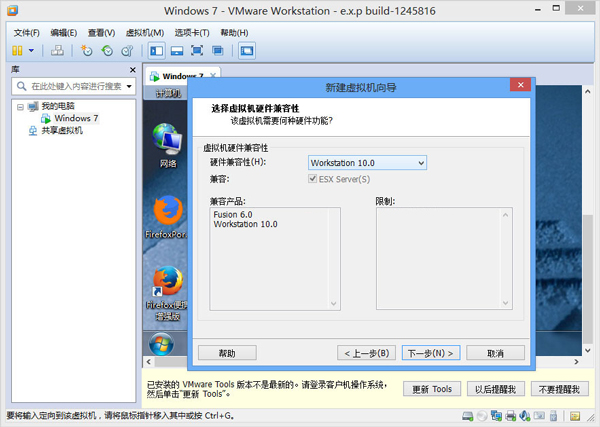This screenshot has width=600, height=427.
Task: Open the 选项卡(T) menu
Action: pyautogui.click(x=192, y=33)
